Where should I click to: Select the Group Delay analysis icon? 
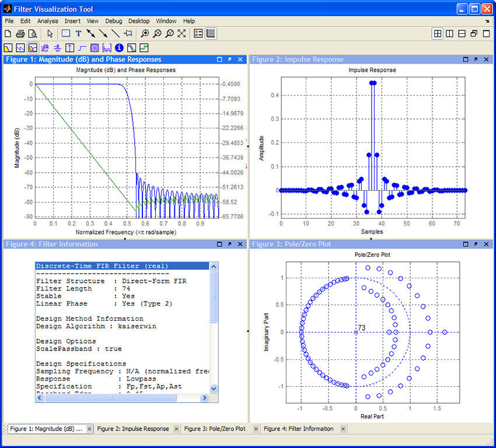click(x=44, y=48)
